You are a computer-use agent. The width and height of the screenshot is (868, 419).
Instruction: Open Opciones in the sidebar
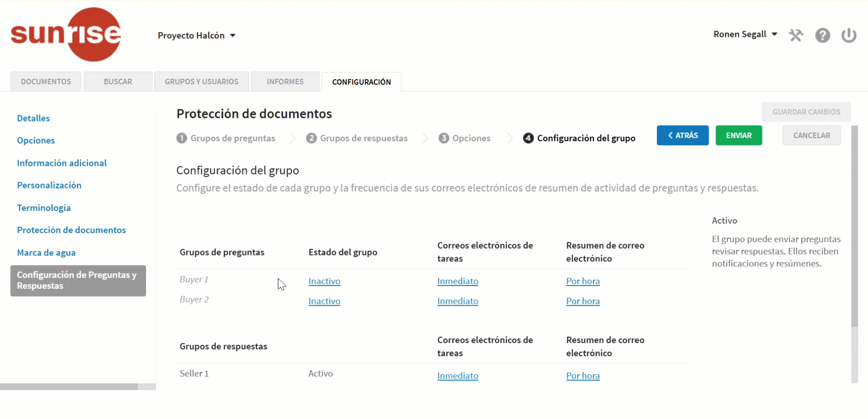pyautogui.click(x=36, y=141)
